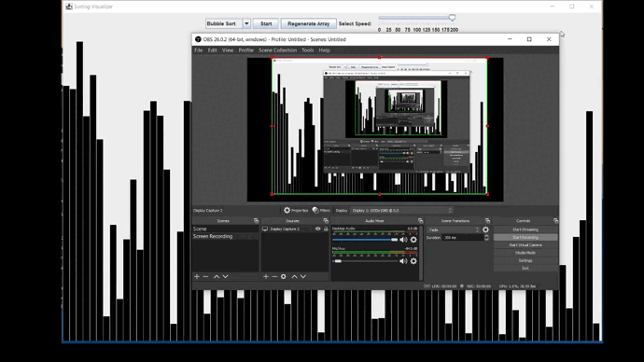The height and width of the screenshot is (362, 644).
Task: Move scene down in Scenes list
Action: coord(225,276)
